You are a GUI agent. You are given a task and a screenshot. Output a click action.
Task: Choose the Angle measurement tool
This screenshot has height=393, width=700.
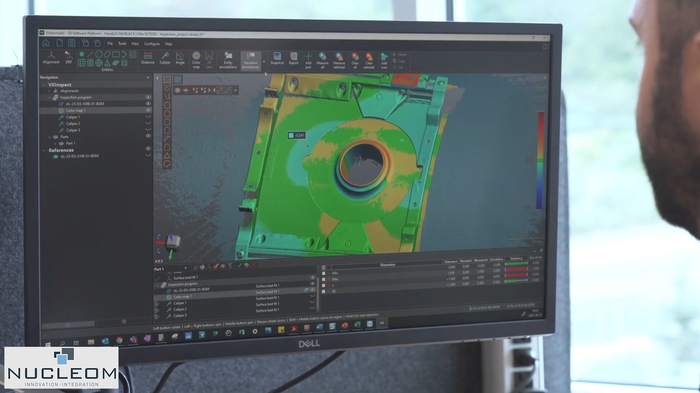180,58
